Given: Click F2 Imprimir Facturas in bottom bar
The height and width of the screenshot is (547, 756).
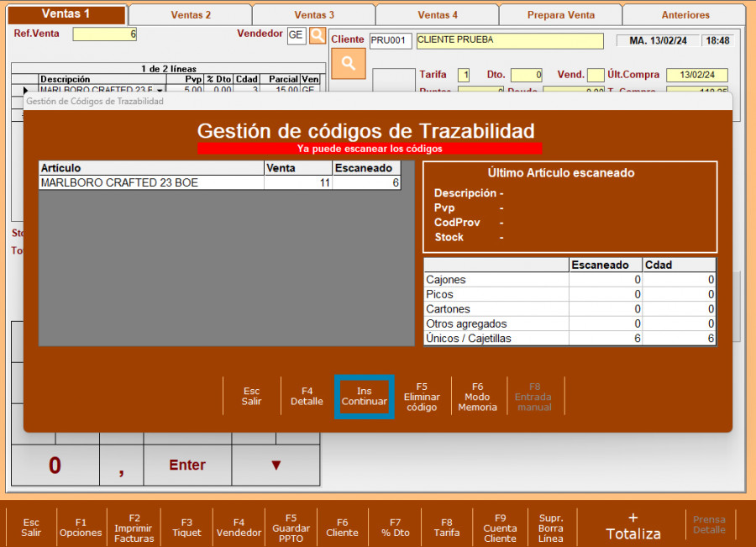Looking at the screenshot, I should 134,528.
